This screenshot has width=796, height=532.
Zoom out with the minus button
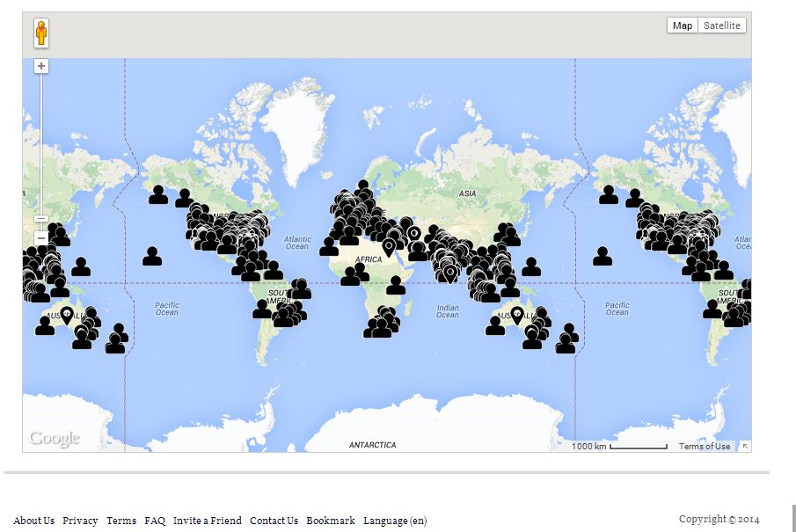tap(41, 238)
